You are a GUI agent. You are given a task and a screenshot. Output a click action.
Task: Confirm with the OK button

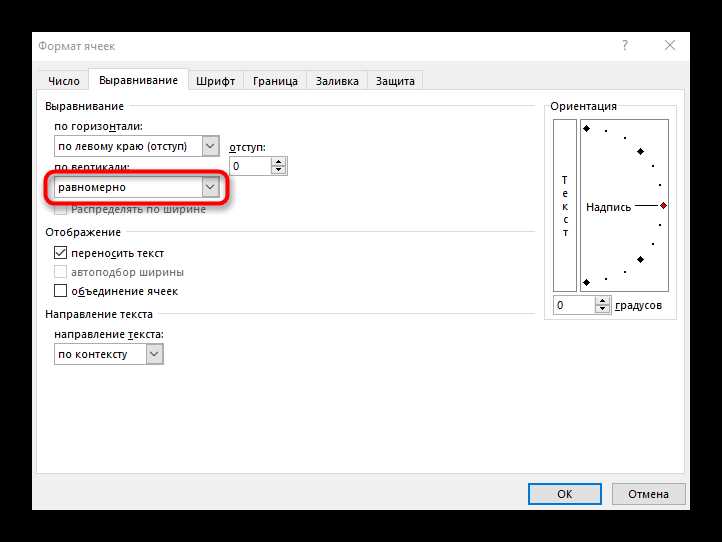[565, 494]
